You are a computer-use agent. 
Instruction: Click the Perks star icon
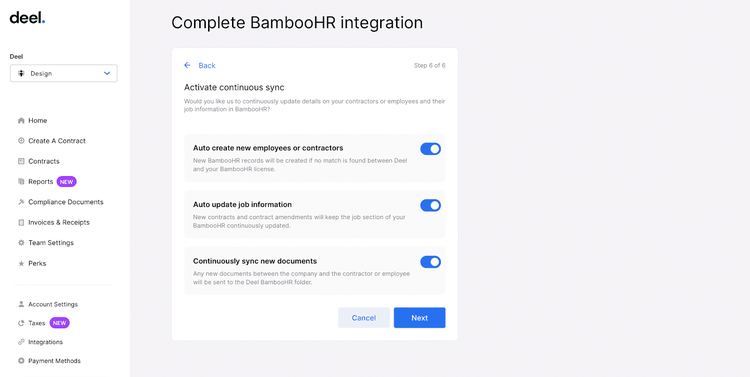(21, 264)
